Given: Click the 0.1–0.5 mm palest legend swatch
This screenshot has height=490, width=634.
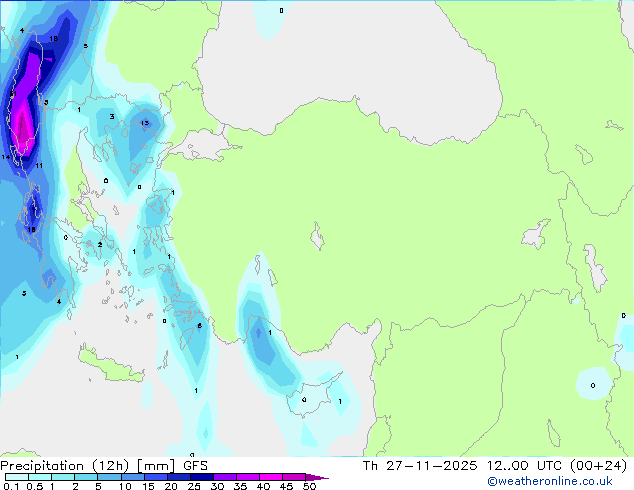Looking at the screenshot, I should click(x=17, y=477).
